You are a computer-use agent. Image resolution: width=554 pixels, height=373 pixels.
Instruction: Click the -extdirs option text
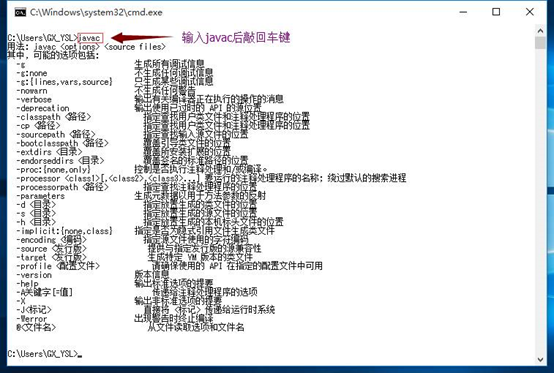point(49,152)
